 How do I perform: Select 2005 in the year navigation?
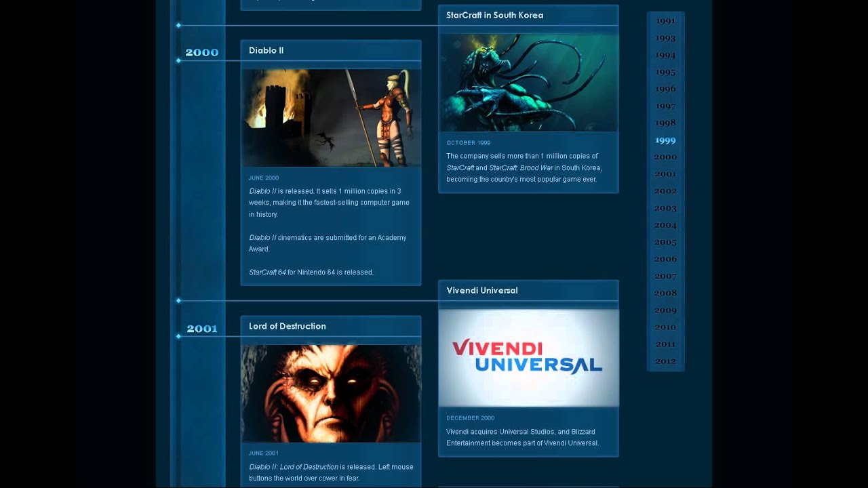point(665,242)
